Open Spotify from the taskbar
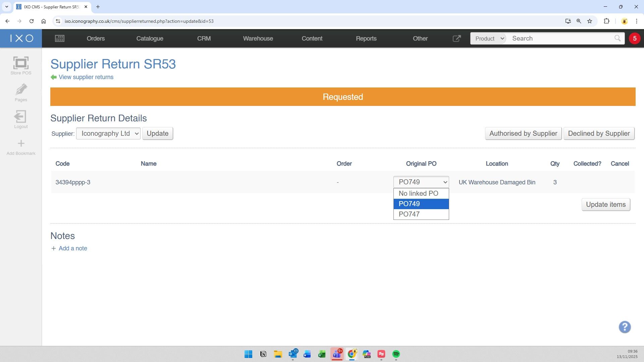Screen dimensions: 644x362 point(396,354)
